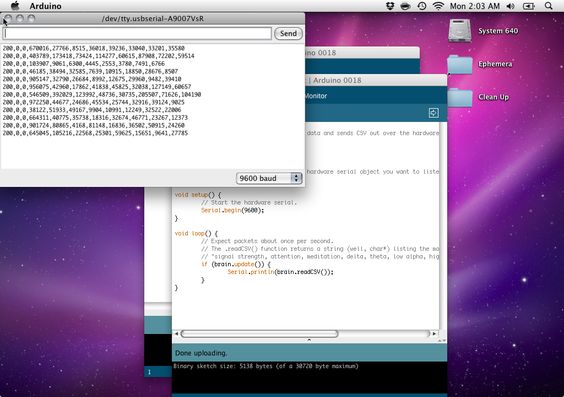Open the 9600 baud dropdown
The height and width of the screenshot is (397, 564).
point(269,178)
